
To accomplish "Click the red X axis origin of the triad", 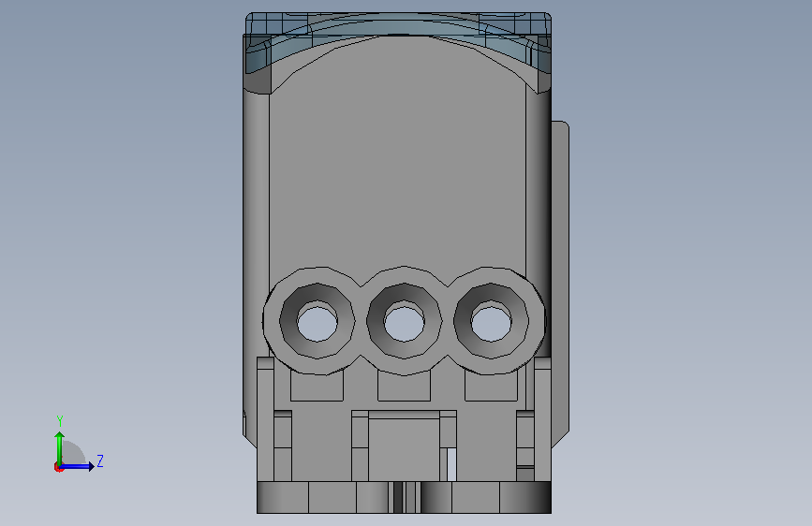I will click(x=58, y=467).
